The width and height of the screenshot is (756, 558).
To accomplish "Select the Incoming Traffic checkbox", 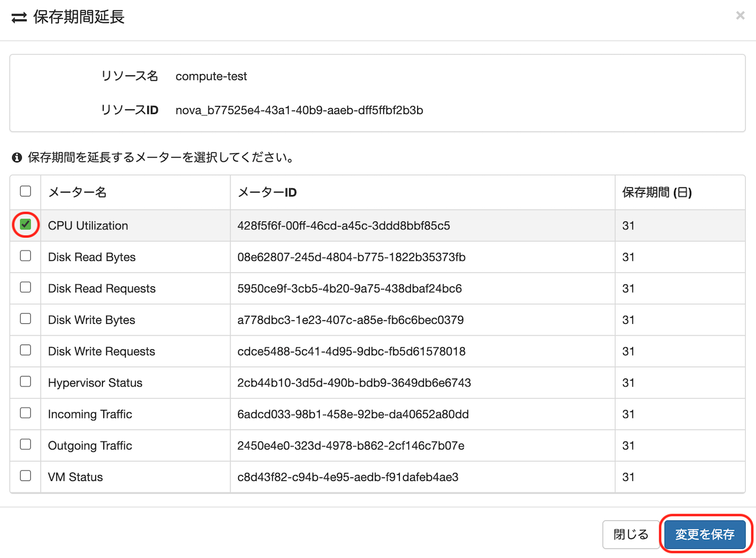I will click(25, 413).
